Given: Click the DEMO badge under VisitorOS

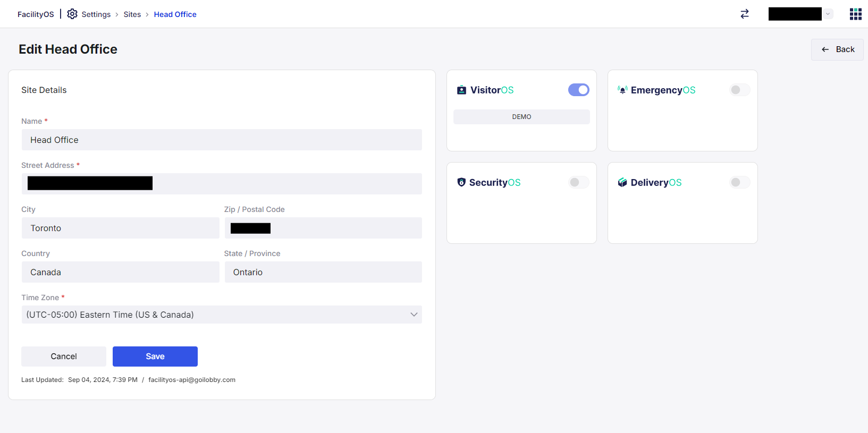Looking at the screenshot, I should click(521, 117).
